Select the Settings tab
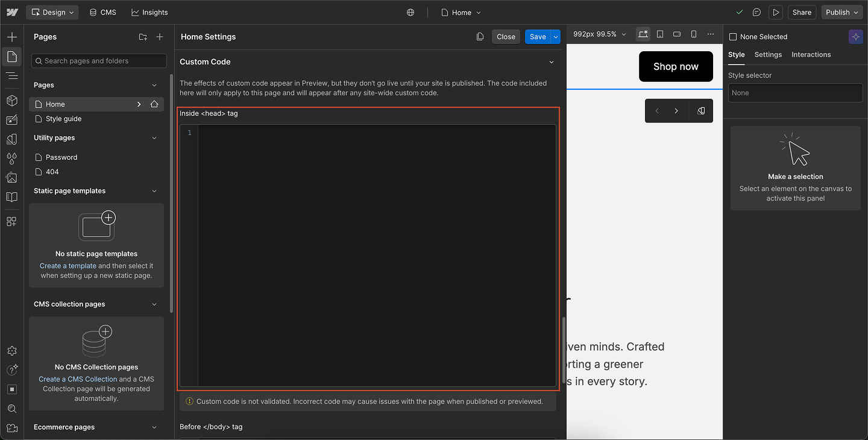Image resolution: width=868 pixels, height=440 pixels. click(x=768, y=54)
